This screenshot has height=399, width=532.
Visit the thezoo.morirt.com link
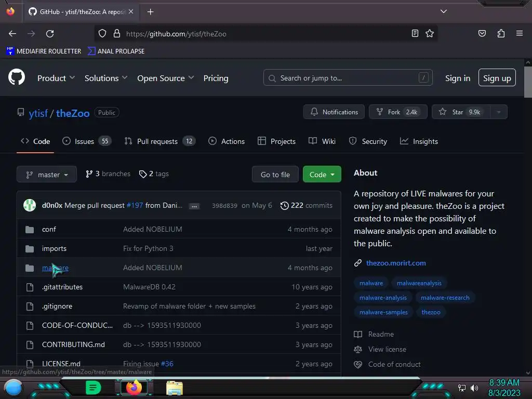click(396, 263)
